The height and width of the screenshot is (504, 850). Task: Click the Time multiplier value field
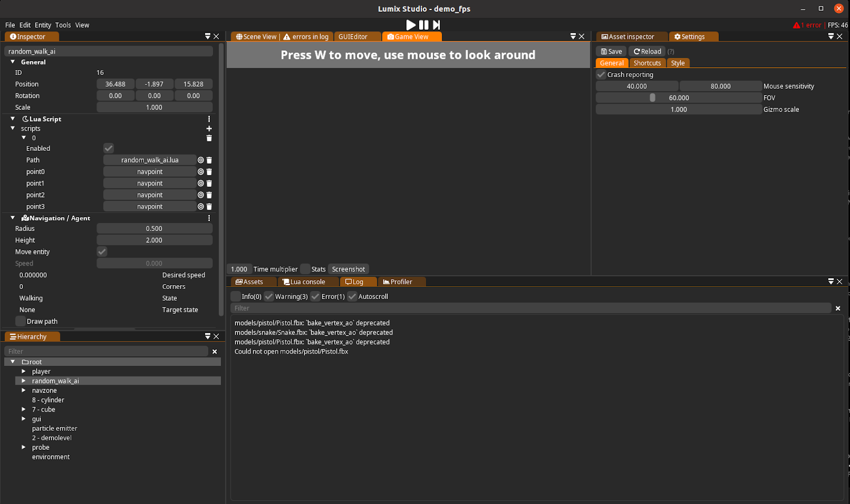[x=239, y=269]
